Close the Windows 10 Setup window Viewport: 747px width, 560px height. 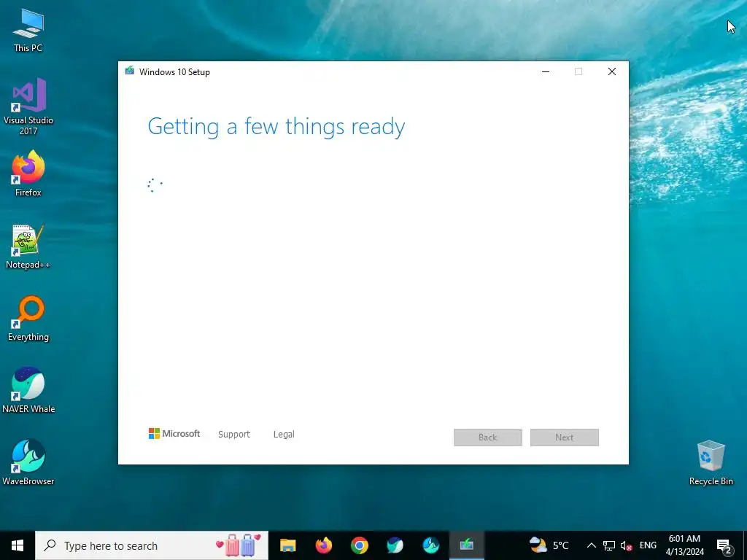[x=612, y=71]
